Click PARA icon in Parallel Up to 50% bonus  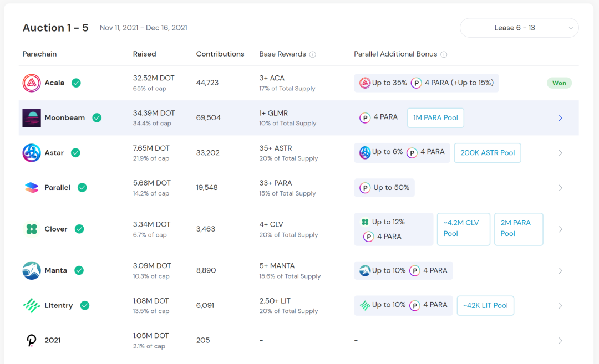pyautogui.click(x=365, y=188)
